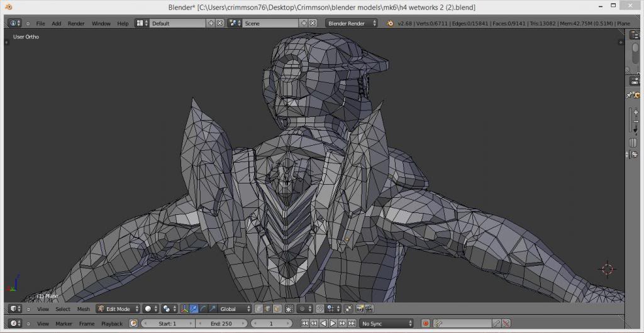This screenshot has width=644, height=333.
Task: Open the Window menu
Action: click(101, 23)
